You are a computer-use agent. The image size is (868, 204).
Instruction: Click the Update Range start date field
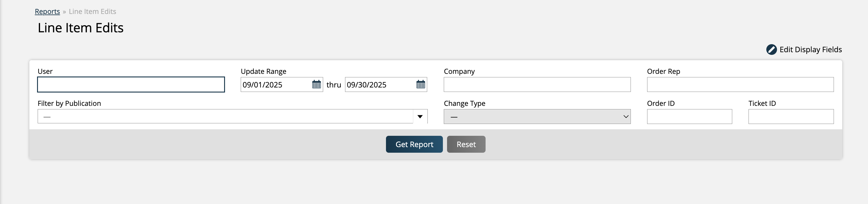click(276, 85)
